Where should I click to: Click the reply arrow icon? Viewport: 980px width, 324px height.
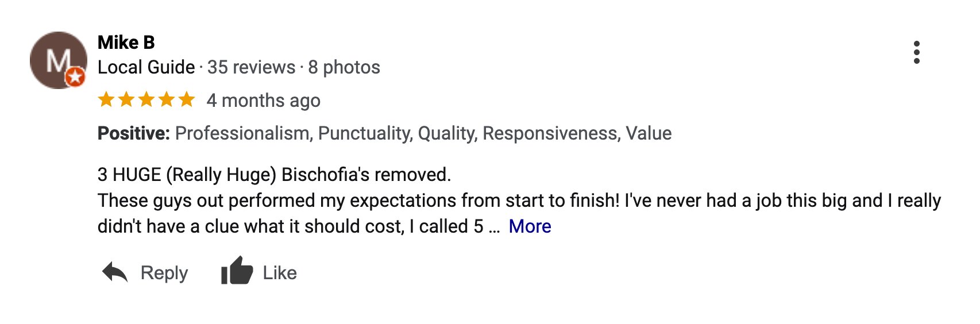(x=115, y=272)
